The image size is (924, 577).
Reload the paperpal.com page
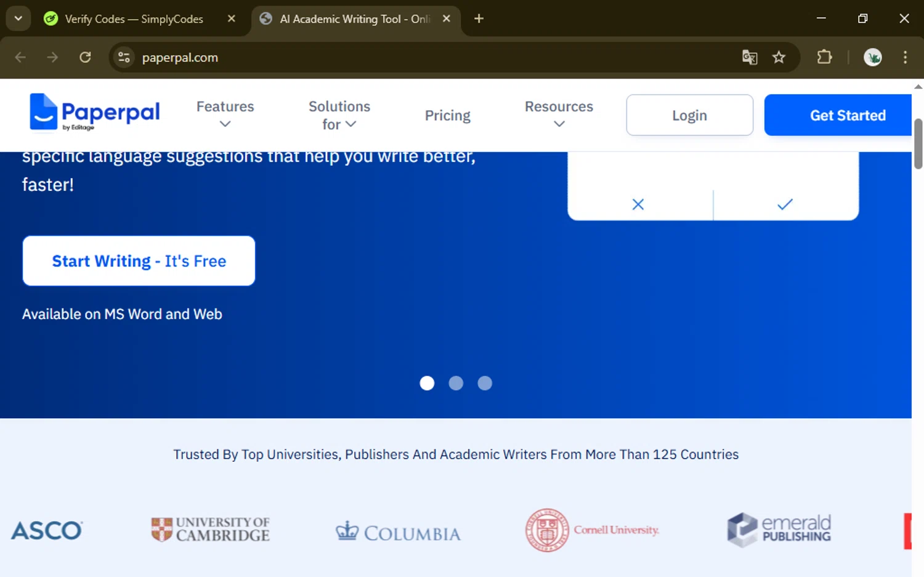[85, 57]
